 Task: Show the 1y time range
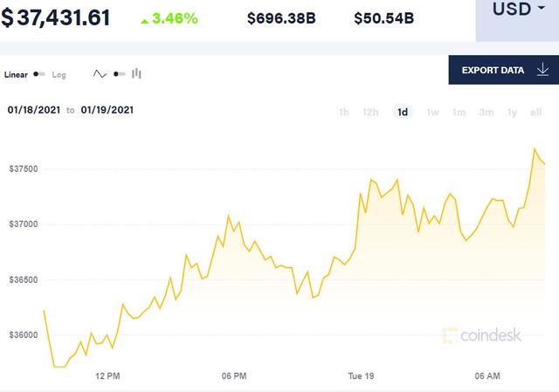pyautogui.click(x=512, y=112)
